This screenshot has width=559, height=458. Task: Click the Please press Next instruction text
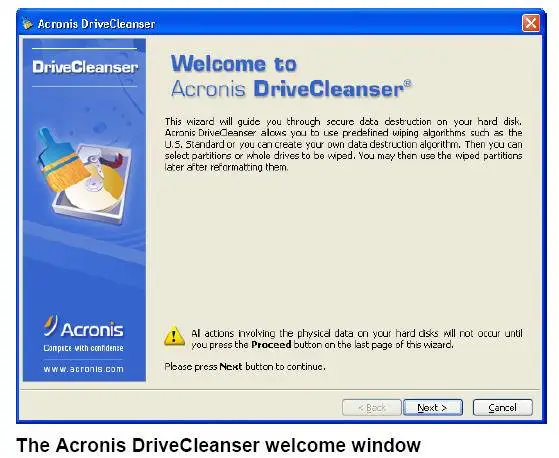[x=245, y=367]
